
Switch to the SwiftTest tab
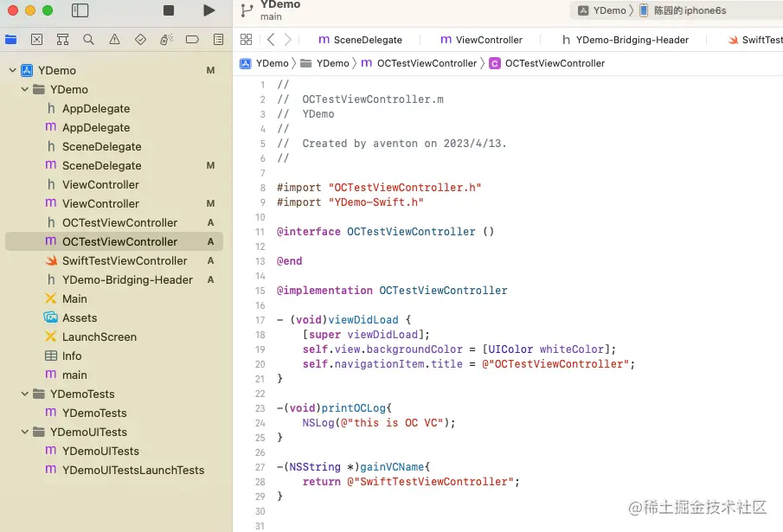[x=755, y=40]
